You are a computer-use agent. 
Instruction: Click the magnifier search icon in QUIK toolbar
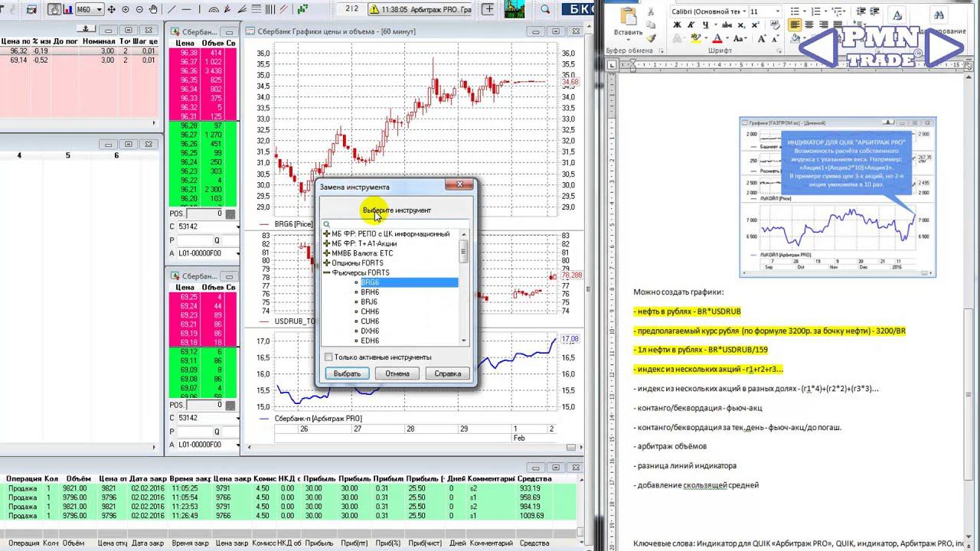coord(546,9)
